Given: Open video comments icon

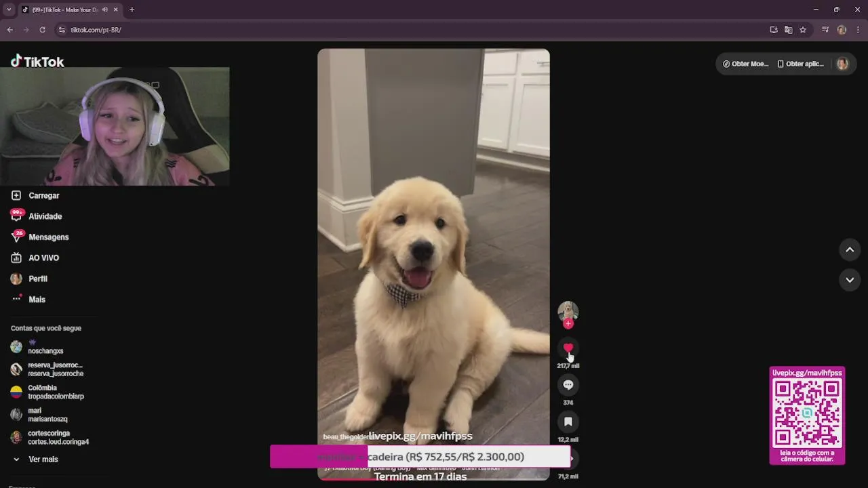Looking at the screenshot, I should [568, 385].
